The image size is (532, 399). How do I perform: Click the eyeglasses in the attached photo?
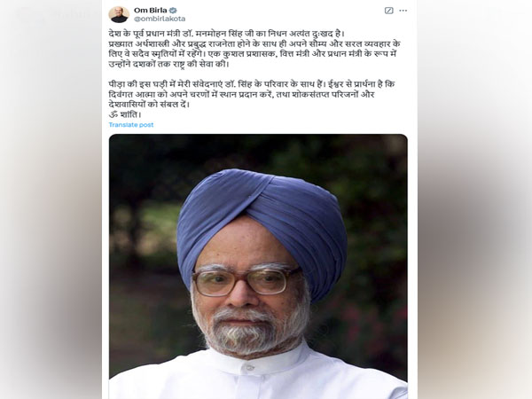click(x=246, y=280)
